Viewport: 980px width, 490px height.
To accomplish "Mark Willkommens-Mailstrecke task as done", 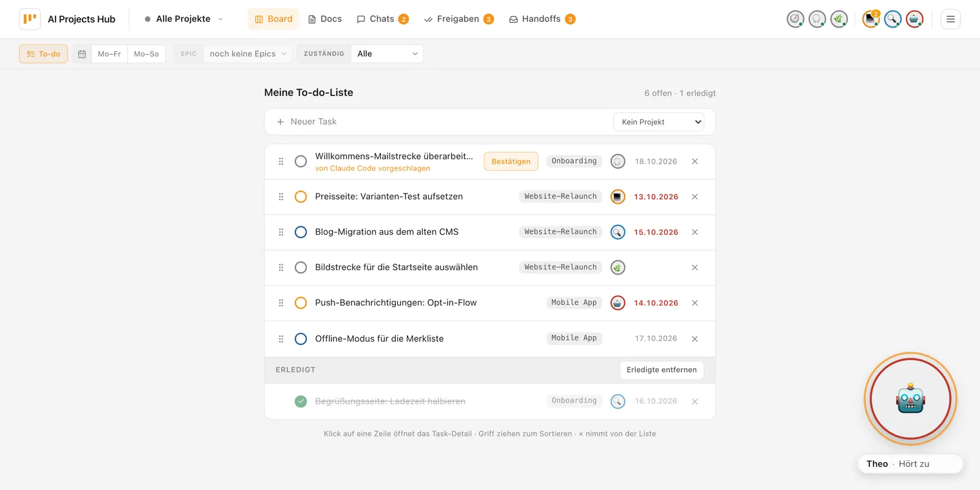I will 300,161.
